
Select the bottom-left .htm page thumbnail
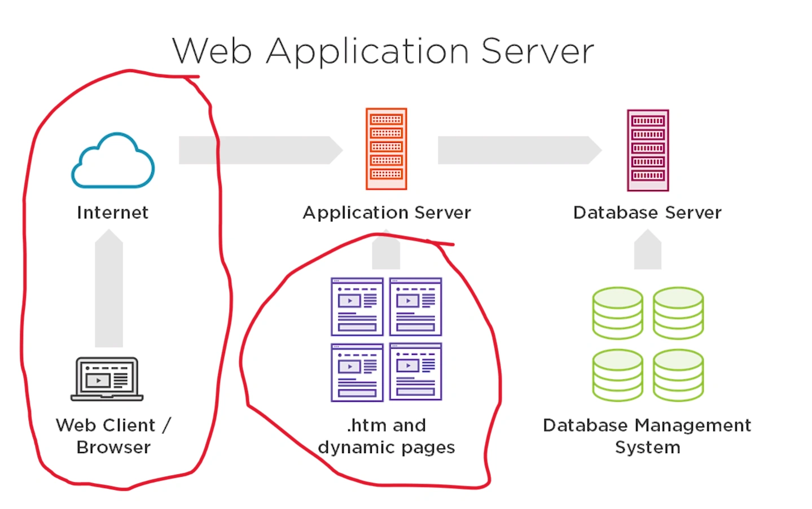click(x=357, y=372)
